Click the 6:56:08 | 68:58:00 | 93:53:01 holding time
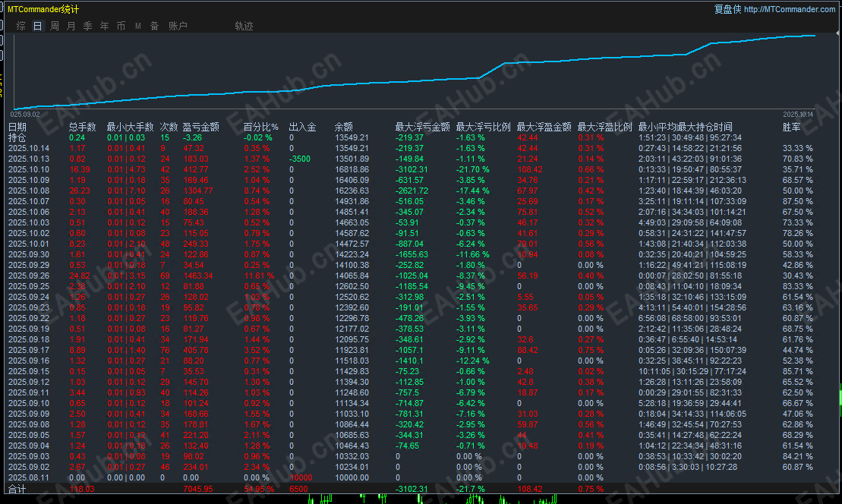This screenshot has width=842, height=504. pyautogui.click(x=690, y=318)
